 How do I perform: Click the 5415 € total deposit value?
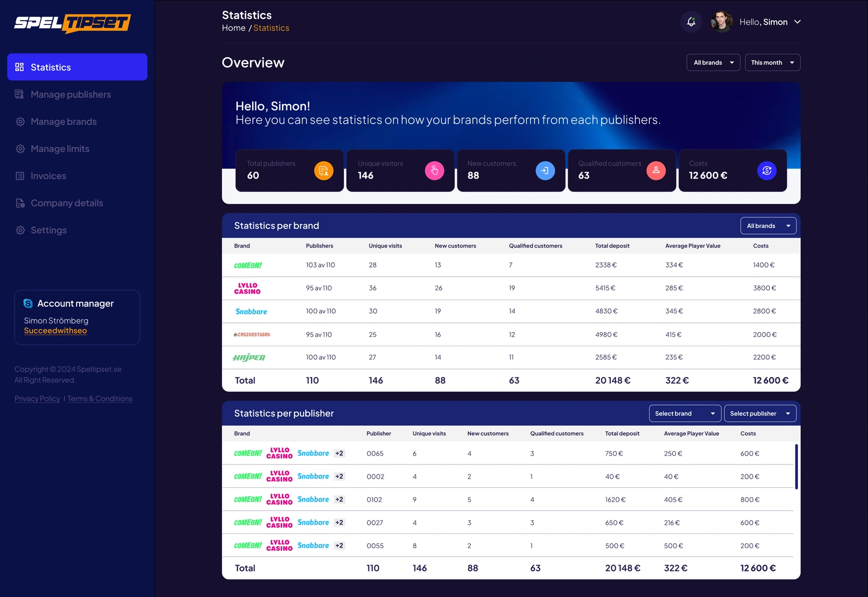coord(605,288)
